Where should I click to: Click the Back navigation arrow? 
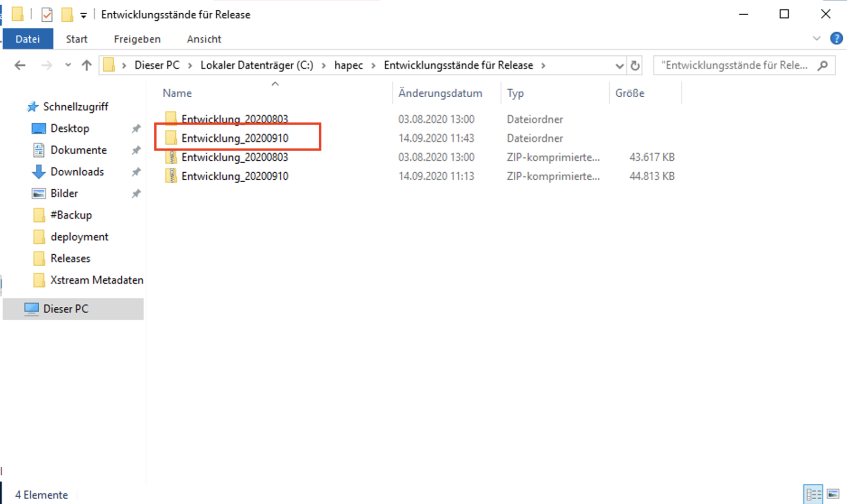coord(20,65)
